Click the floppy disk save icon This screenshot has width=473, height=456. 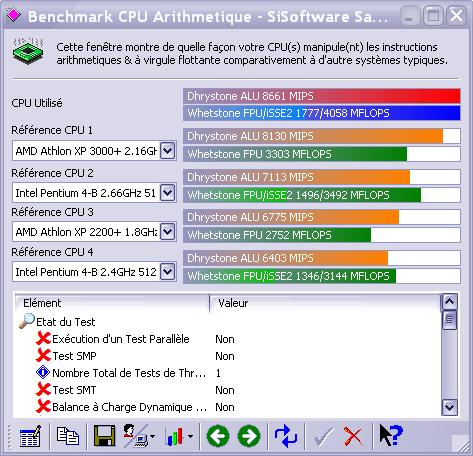click(x=104, y=436)
